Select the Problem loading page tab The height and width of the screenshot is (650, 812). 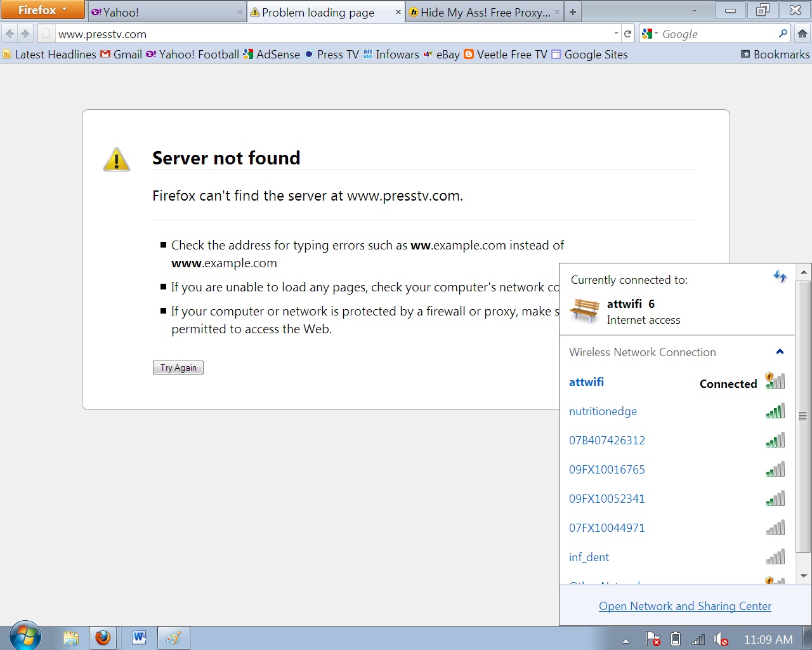coord(325,12)
